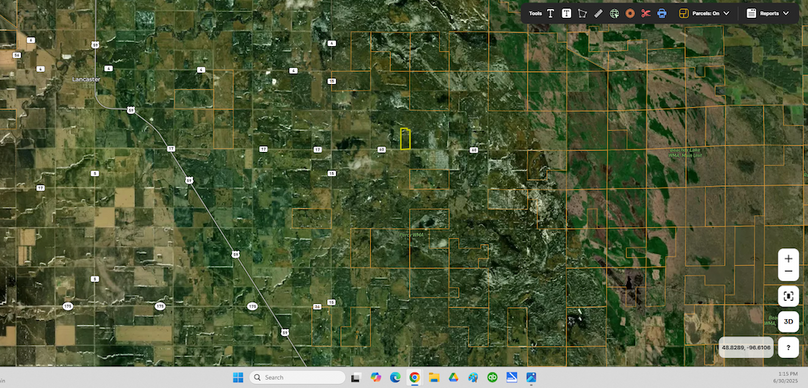This screenshot has height=388, width=808.
Task: Activate the globe coordinate locate tool
Action: (614, 13)
